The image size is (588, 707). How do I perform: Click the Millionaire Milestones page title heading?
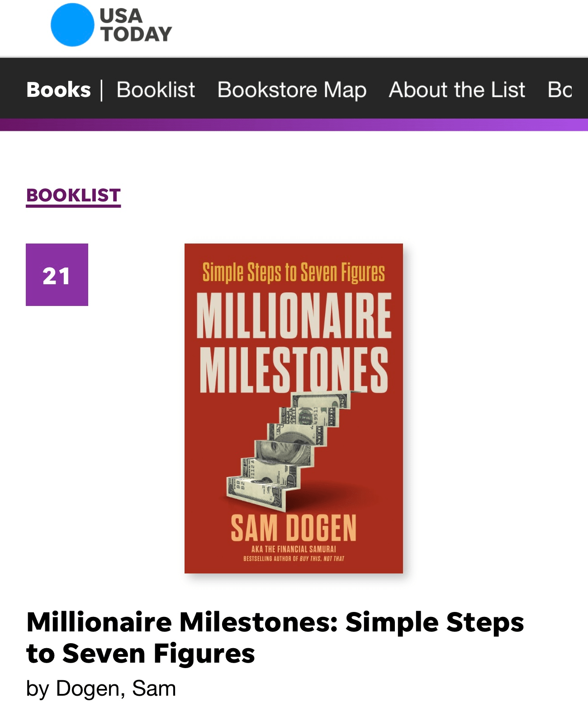point(275,637)
